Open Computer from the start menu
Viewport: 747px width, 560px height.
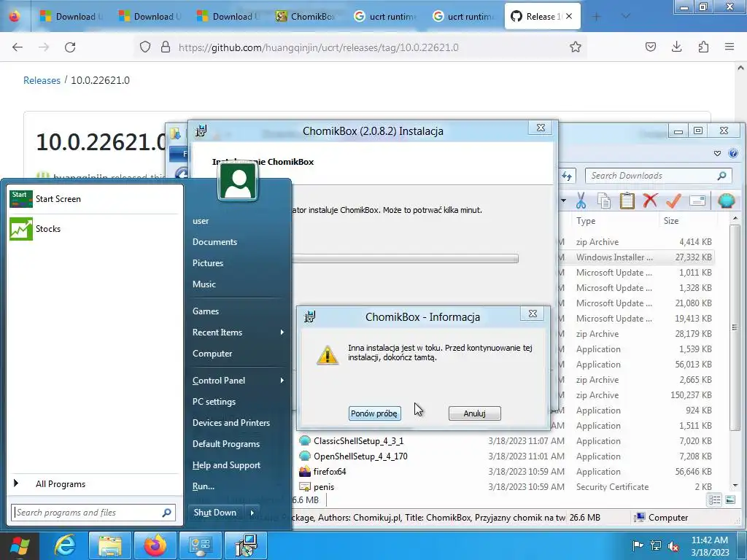point(212,354)
